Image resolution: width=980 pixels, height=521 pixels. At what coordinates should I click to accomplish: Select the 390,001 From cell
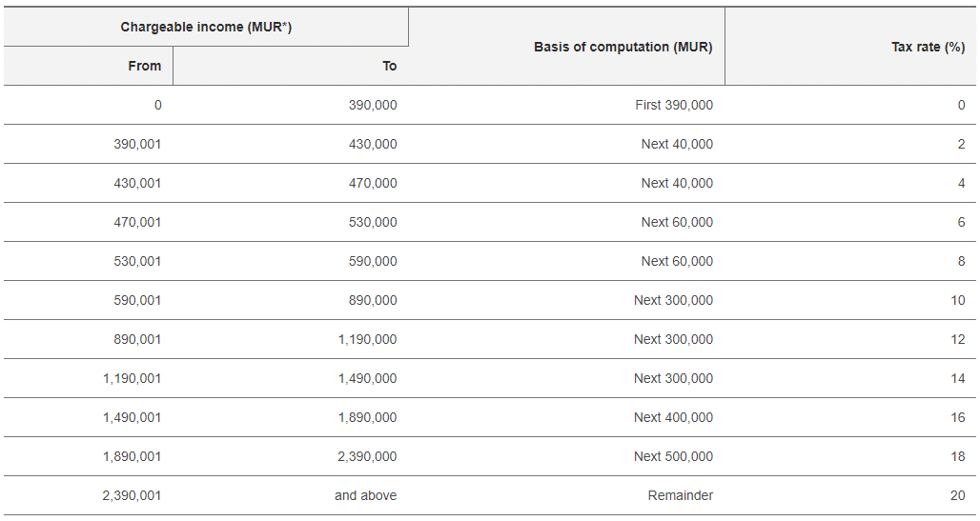click(88, 145)
